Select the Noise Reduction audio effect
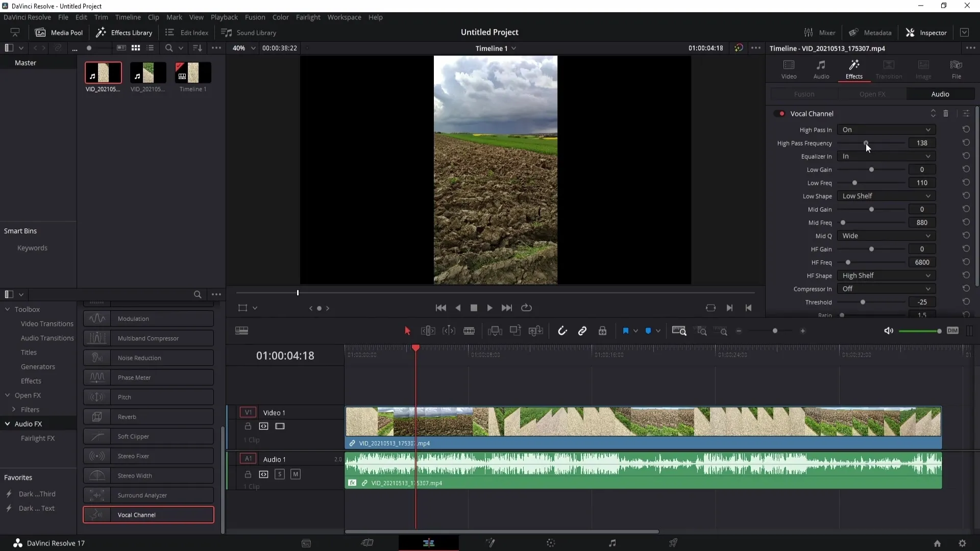The width and height of the screenshot is (980, 551). coord(148,358)
